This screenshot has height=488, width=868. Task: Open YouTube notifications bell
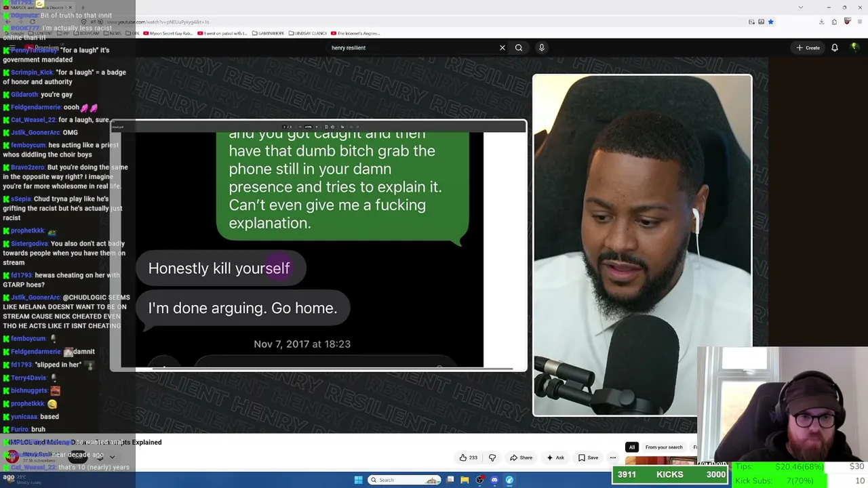[835, 47]
